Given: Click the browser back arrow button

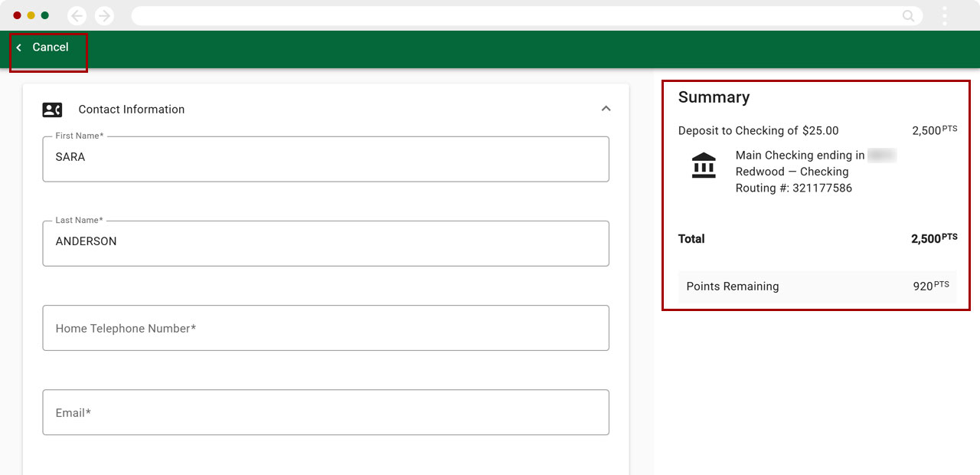Looking at the screenshot, I should 77,15.
